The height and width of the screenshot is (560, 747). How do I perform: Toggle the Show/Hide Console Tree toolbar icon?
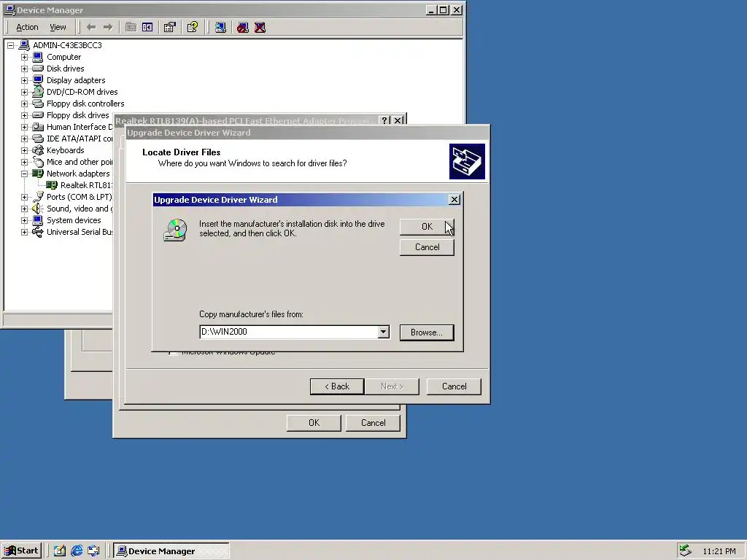click(147, 27)
